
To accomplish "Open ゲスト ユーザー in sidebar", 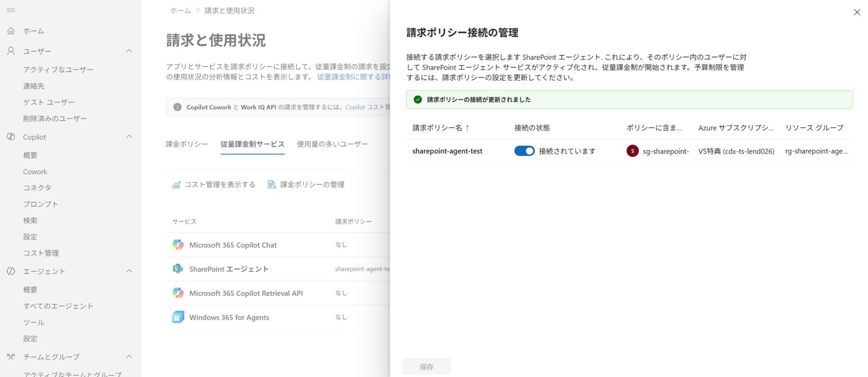I will tap(49, 102).
